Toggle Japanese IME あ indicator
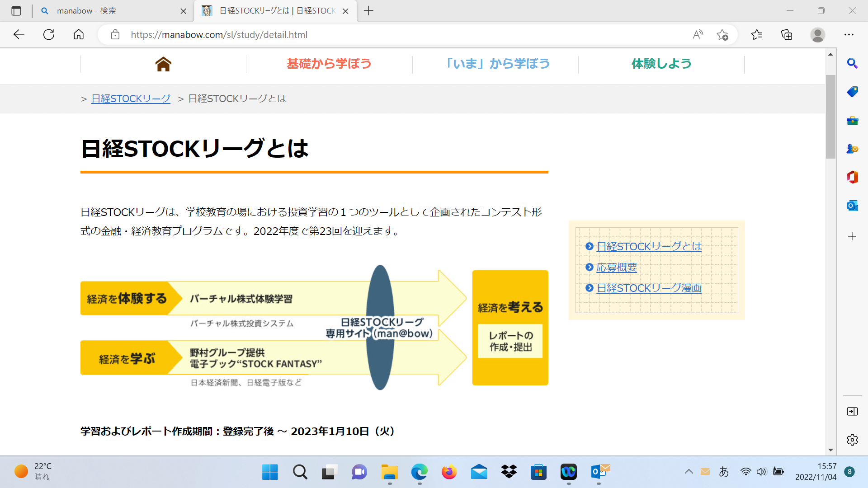This screenshot has width=868, height=488. click(724, 472)
